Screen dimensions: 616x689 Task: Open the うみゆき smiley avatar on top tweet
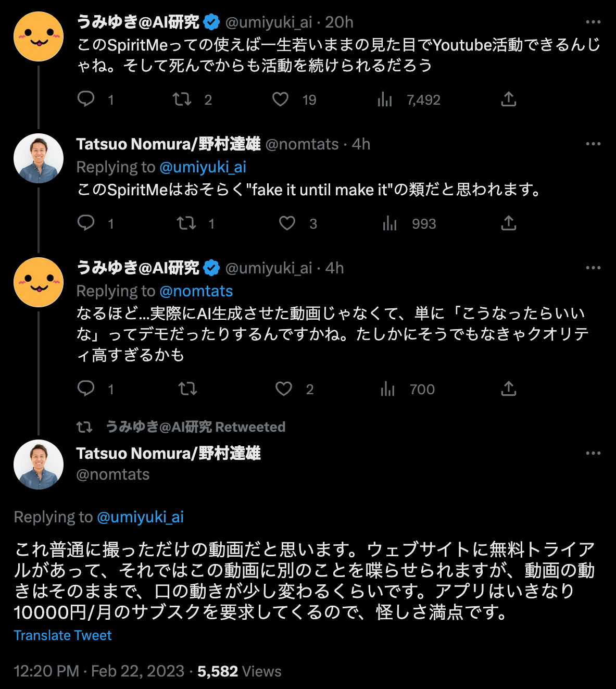point(39,36)
